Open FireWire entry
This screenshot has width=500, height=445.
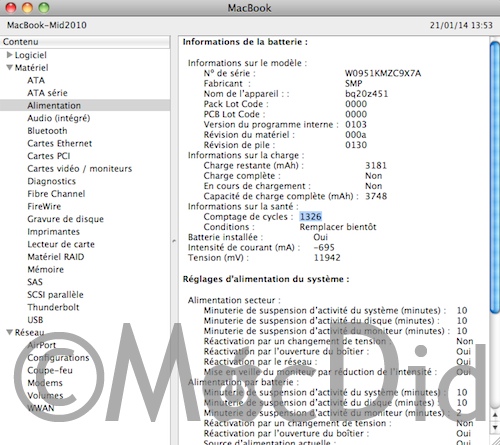[x=44, y=206]
